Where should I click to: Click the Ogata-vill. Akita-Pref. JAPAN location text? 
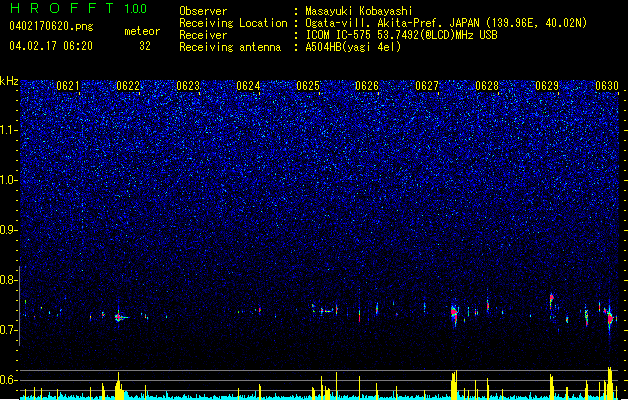(x=446, y=23)
